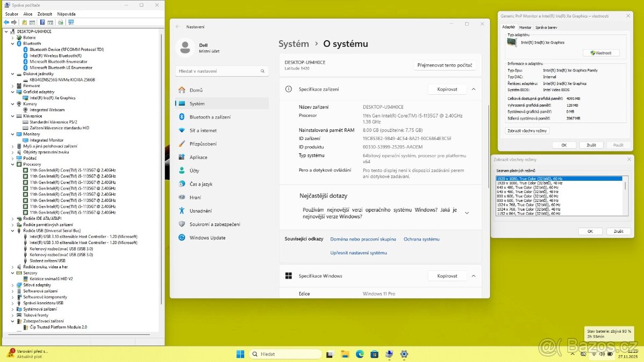Open the volume icon in system tray

601,354
